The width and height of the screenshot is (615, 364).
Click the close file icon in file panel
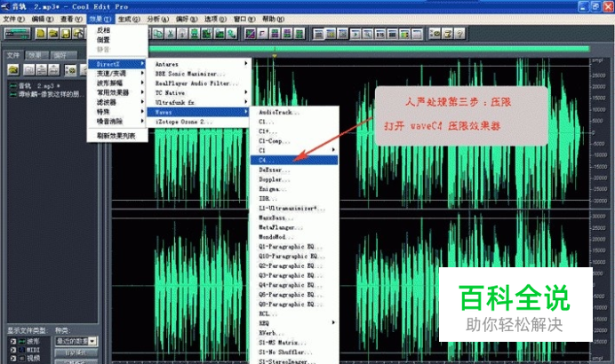(x=28, y=70)
